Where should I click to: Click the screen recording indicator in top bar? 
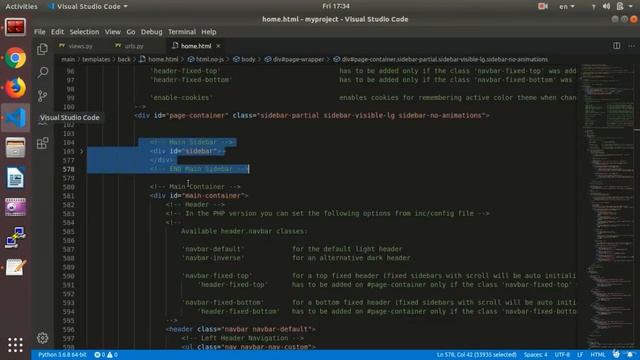point(542,6)
